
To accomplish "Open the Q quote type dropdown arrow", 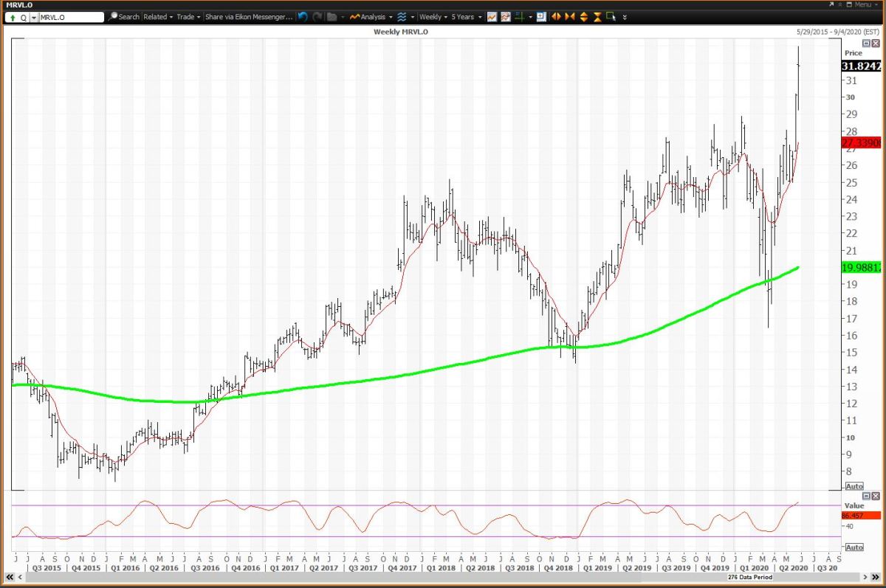I will pyautogui.click(x=33, y=16).
